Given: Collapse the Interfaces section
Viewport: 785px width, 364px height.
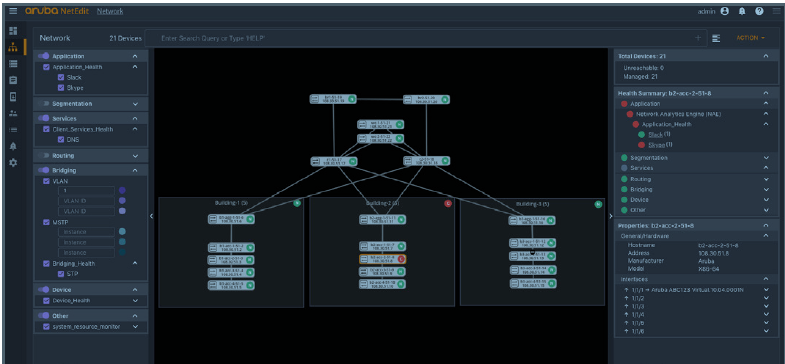Looking at the screenshot, I should point(765,279).
